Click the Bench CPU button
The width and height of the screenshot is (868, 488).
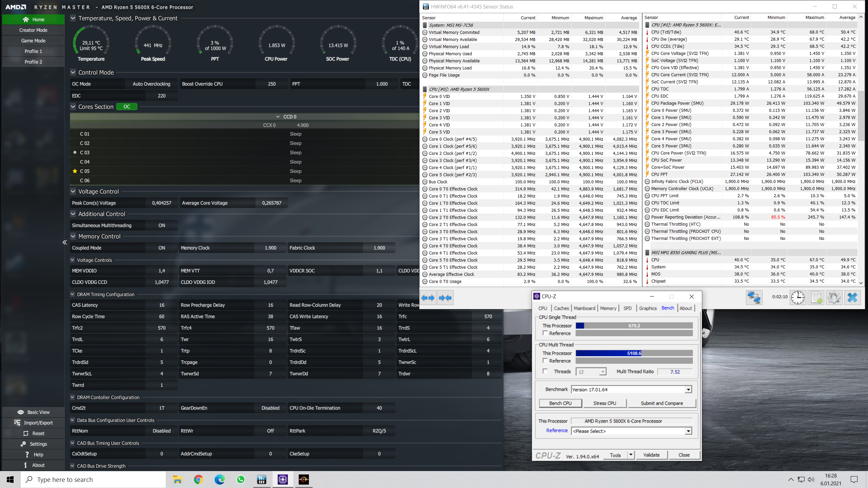pyautogui.click(x=560, y=403)
